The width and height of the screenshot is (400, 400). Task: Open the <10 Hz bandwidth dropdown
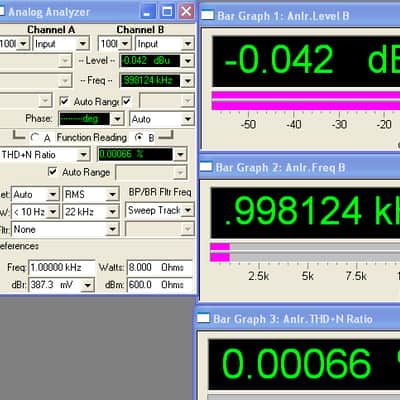[x=53, y=212]
